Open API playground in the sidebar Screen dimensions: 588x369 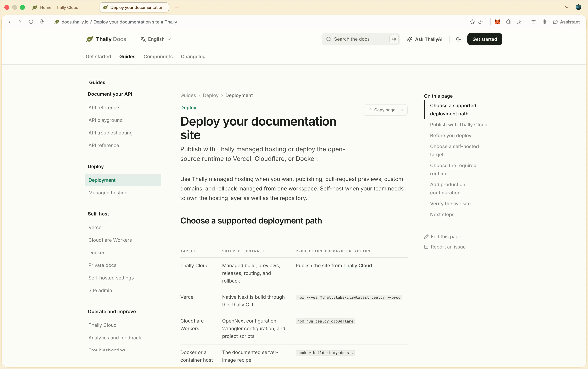(106, 120)
